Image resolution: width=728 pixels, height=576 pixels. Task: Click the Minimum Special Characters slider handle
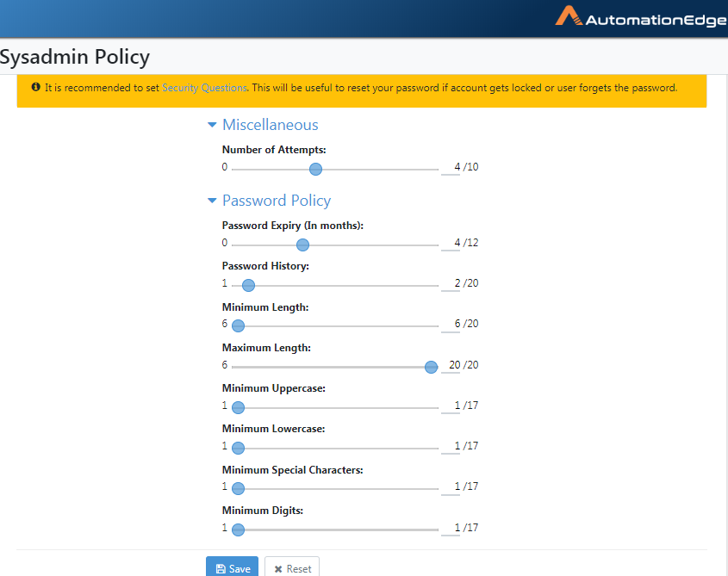pyautogui.click(x=238, y=489)
